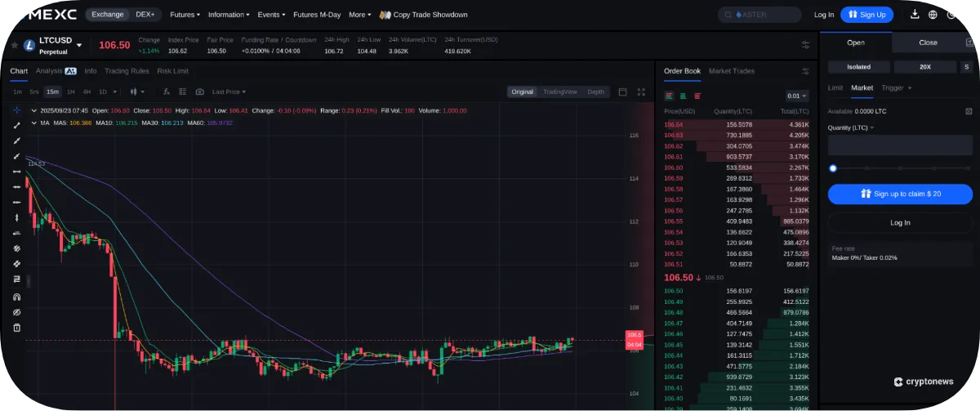Hide all drawings with crossed-eye icon

pos(17,312)
